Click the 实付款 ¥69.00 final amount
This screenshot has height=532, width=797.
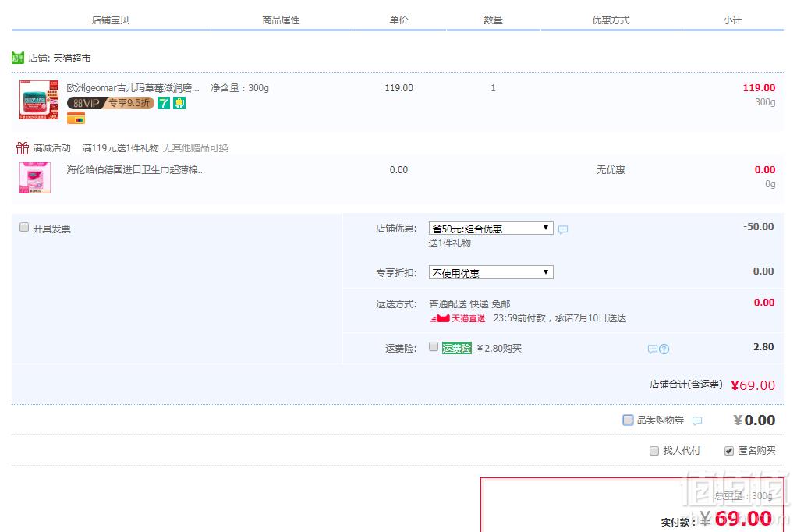(736, 519)
